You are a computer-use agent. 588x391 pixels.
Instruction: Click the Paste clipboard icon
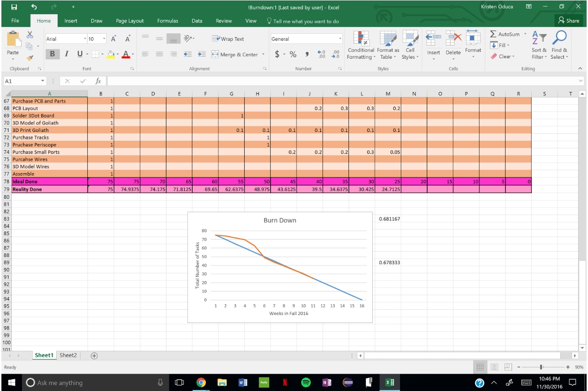coord(13,40)
